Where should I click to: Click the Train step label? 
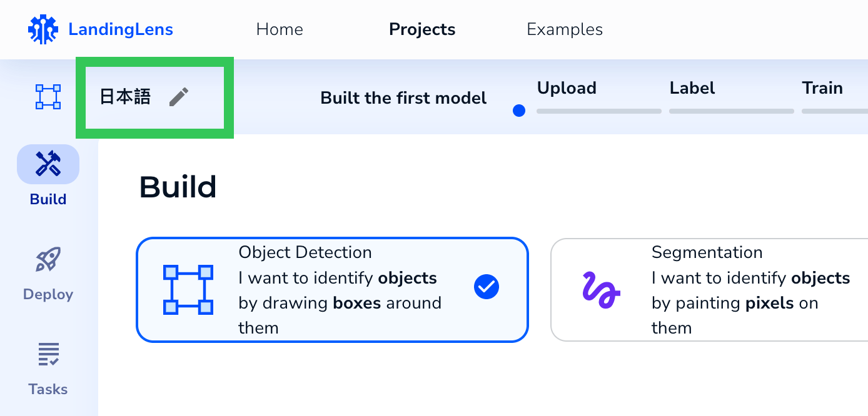click(822, 88)
